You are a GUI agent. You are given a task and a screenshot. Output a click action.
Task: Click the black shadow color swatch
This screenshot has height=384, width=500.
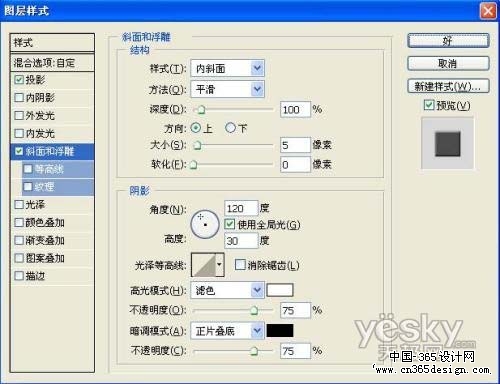(x=280, y=331)
